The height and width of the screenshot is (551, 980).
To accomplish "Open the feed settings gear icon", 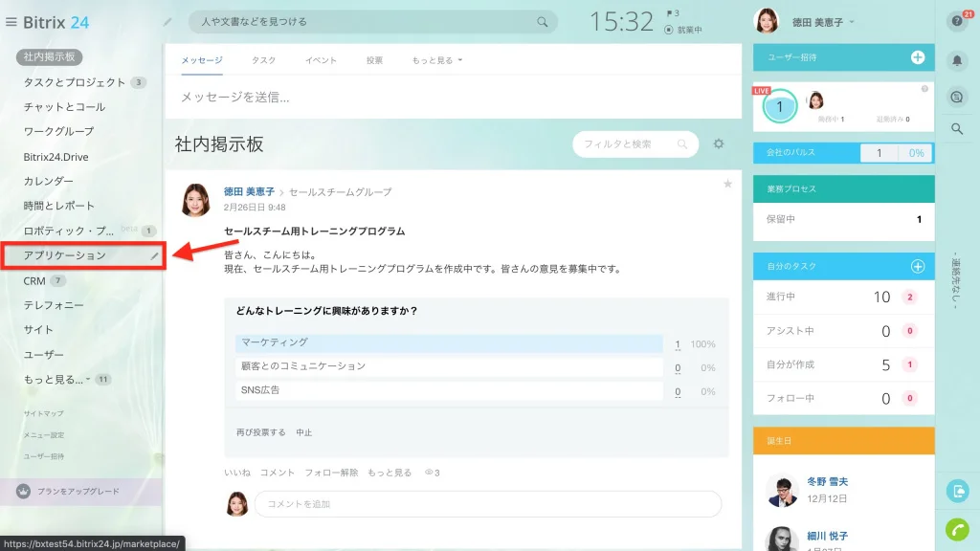I will (719, 143).
